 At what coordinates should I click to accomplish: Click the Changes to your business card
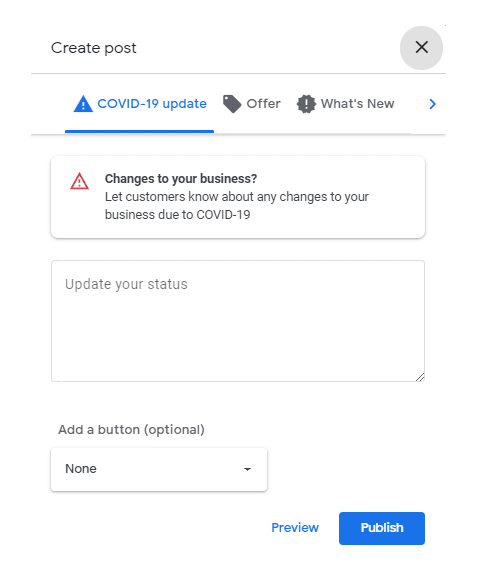click(x=238, y=197)
